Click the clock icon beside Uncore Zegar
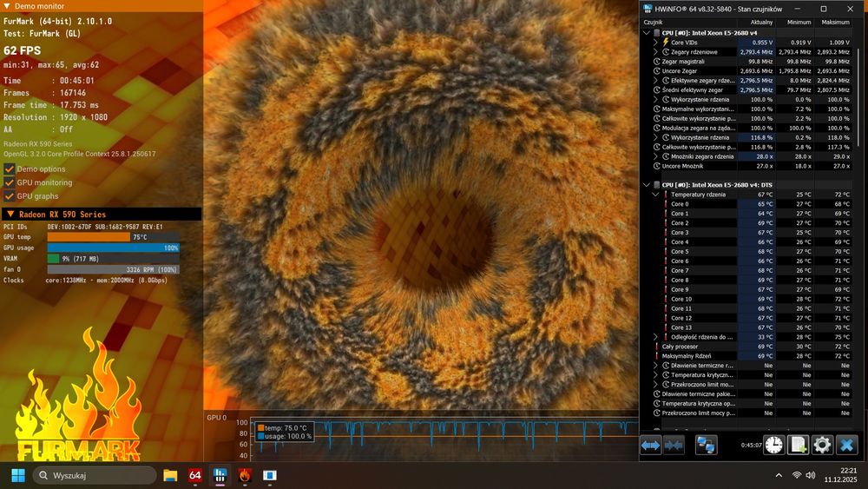 coord(656,71)
